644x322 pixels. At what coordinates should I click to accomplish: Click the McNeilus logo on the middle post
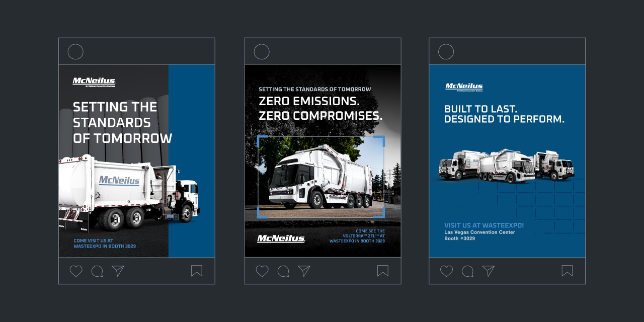point(281,239)
